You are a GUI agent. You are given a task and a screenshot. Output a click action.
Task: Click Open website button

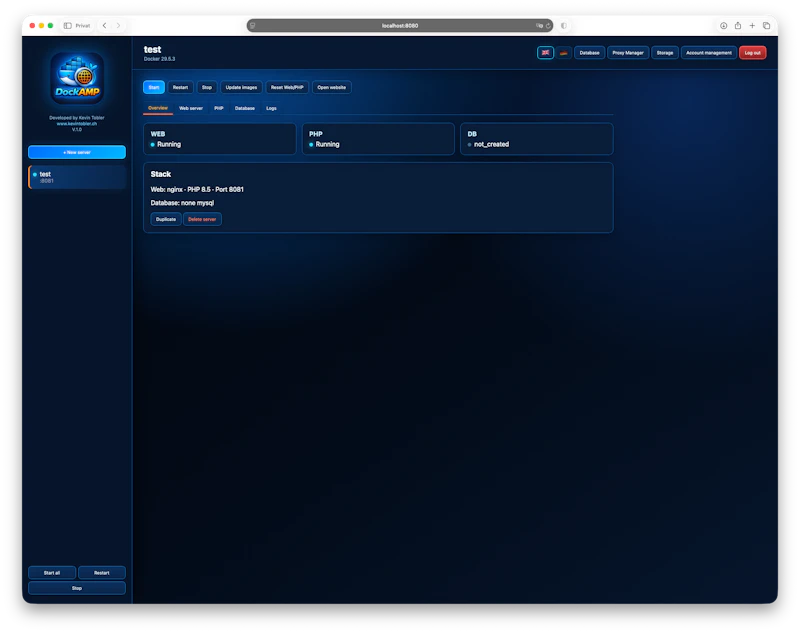coord(332,87)
